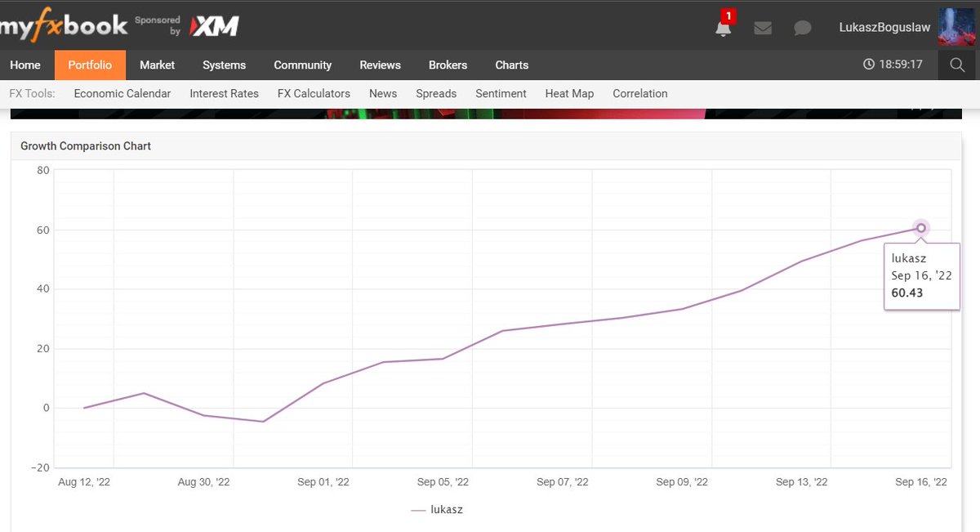The width and height of the screenshot is (980, 532).
Task: Click the Sep 01, '22 axis label
Action: click(323, 482)
